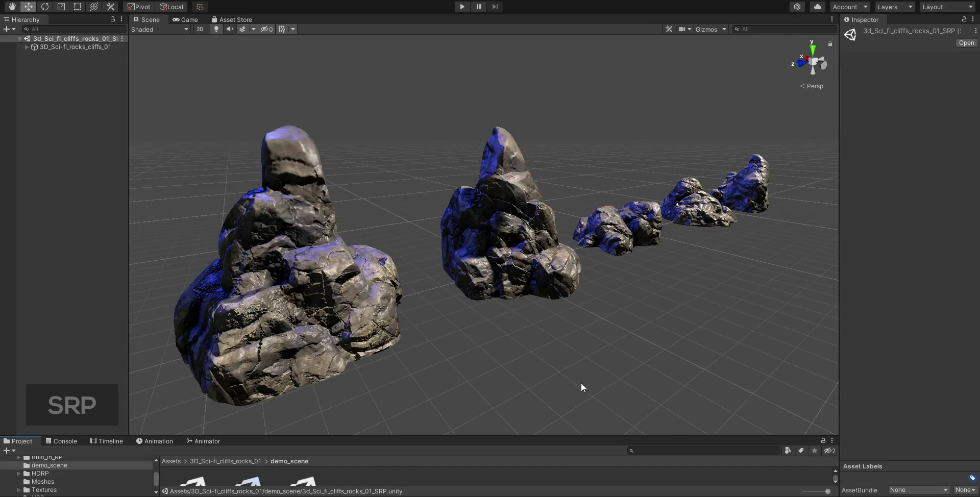Screen dimensions: 980x497
Task: Click Search by Type in Project panel
Action: click(x=788, y=450)
